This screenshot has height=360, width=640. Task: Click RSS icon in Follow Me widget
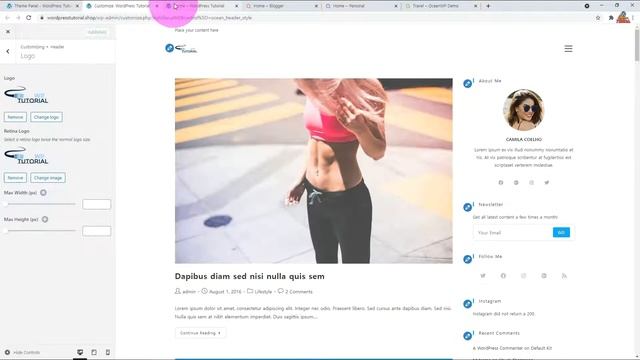[x=564, y=276]
